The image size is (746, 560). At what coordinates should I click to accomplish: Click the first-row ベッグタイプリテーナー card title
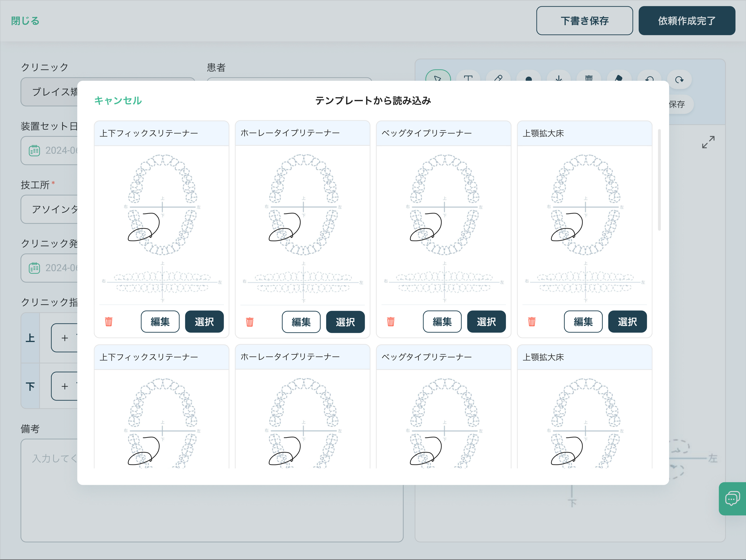click(427, 133)
